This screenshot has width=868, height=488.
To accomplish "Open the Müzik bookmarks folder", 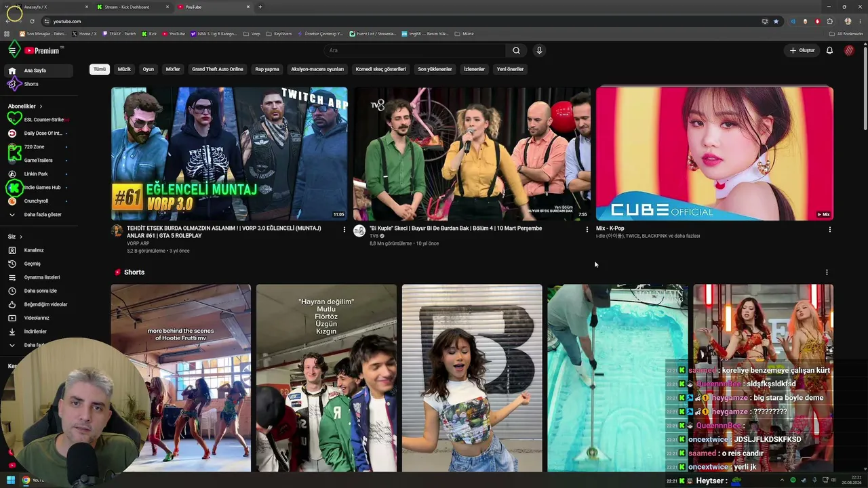I will click(x=464, y=34).
